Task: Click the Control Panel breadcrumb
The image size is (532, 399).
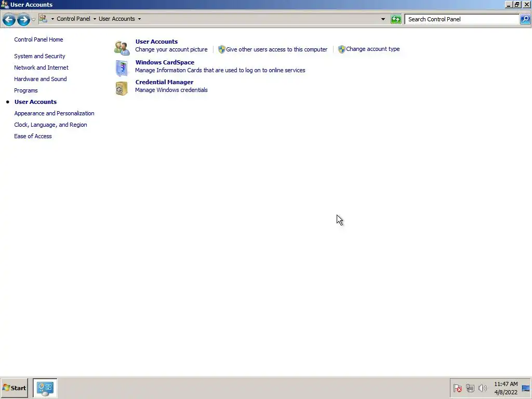Action: click(73, 19)
